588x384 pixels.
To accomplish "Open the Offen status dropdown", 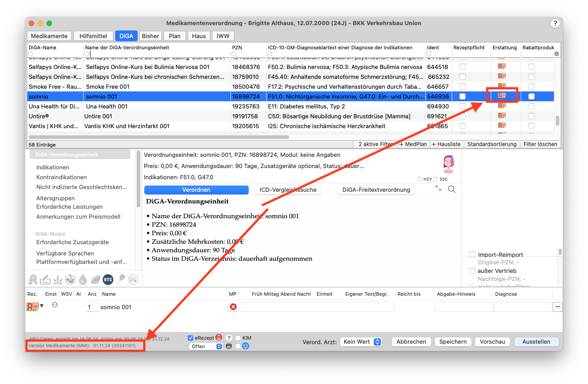I will pyautogui.click(x=206, y=346).
